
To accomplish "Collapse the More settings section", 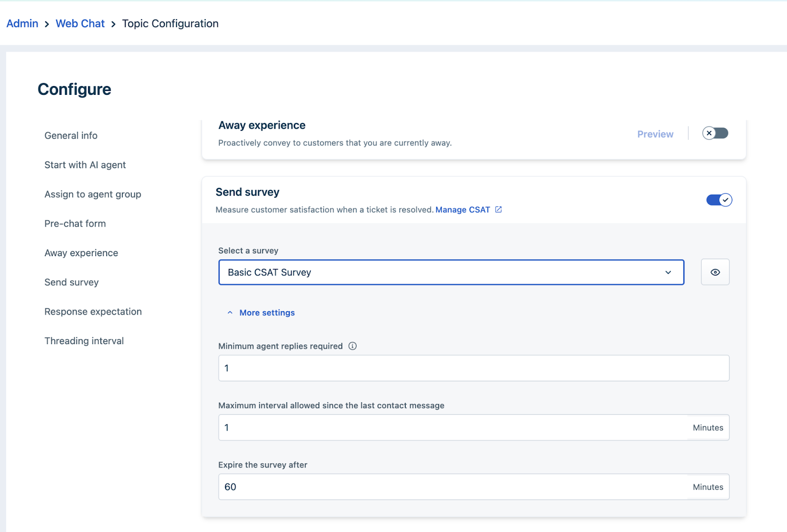I will (261, 313).
